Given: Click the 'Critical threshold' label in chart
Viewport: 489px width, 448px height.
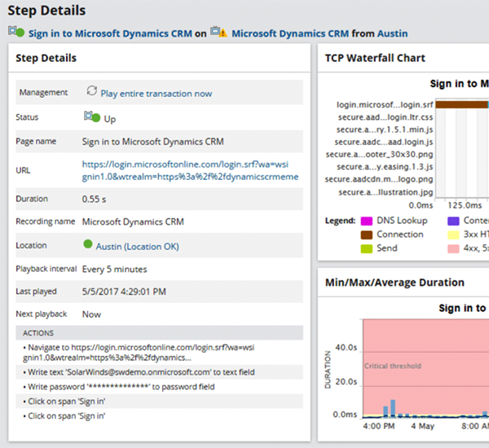Looking at the screenshot, I should coord(393,366).
